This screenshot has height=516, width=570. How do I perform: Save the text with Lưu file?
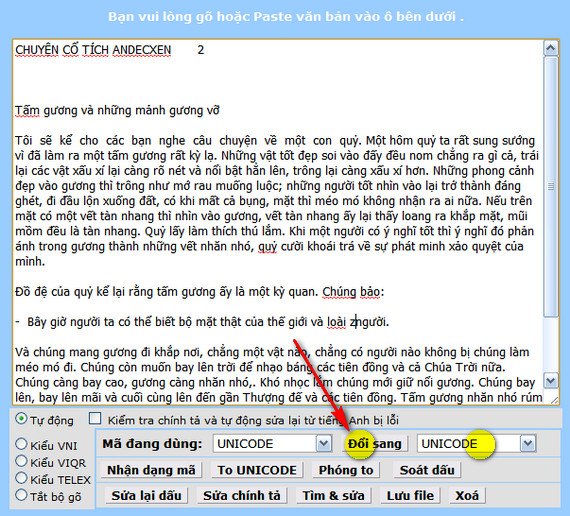(410, 495)
